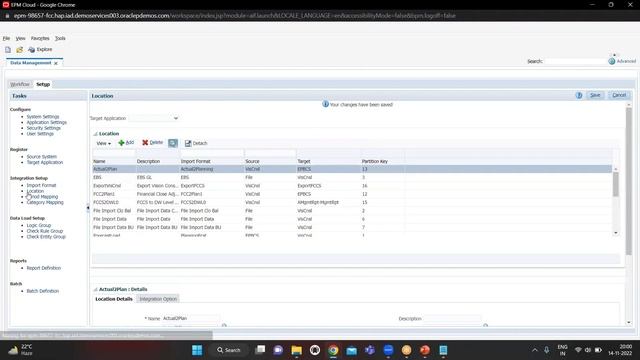640x360 pixels.
Task: Open the File menu
Action: [6, 38]
